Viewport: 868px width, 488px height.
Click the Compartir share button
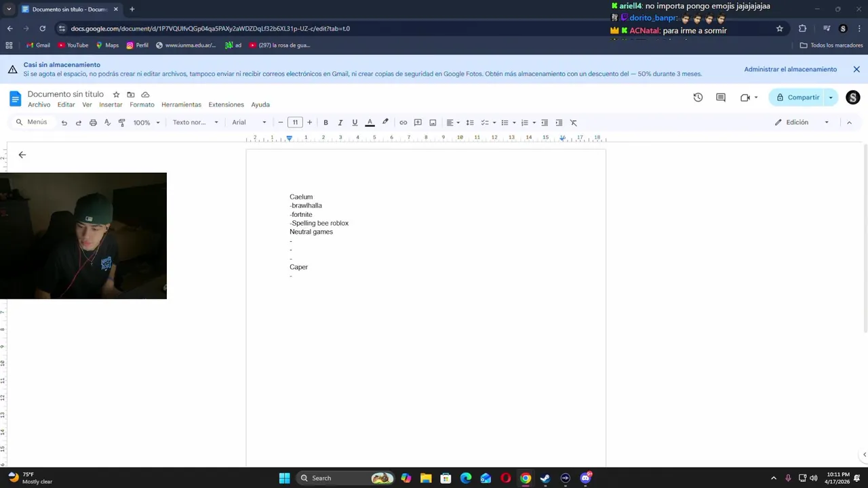click(x=797, y=98)
